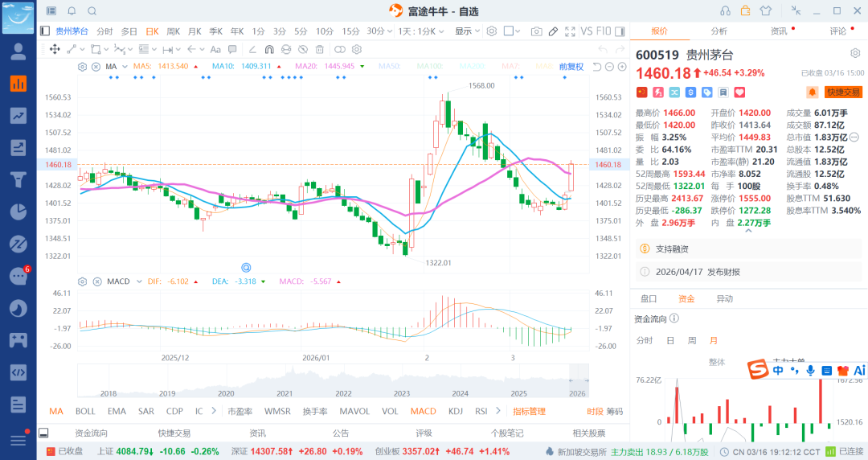
Task: Open drawing toolbar settings gear
Action: click(357, 49)
